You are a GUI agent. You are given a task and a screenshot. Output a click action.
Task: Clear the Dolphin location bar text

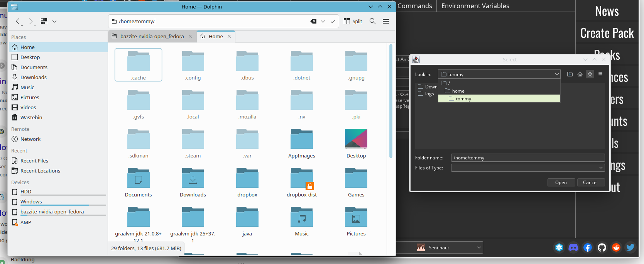click(x=313, y=21)
